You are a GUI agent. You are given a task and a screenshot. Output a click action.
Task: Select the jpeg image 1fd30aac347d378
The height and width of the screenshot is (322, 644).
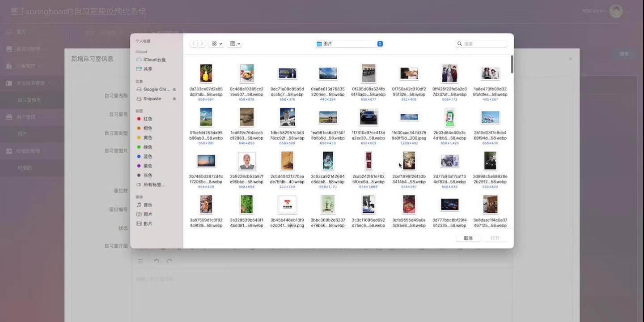409,117
